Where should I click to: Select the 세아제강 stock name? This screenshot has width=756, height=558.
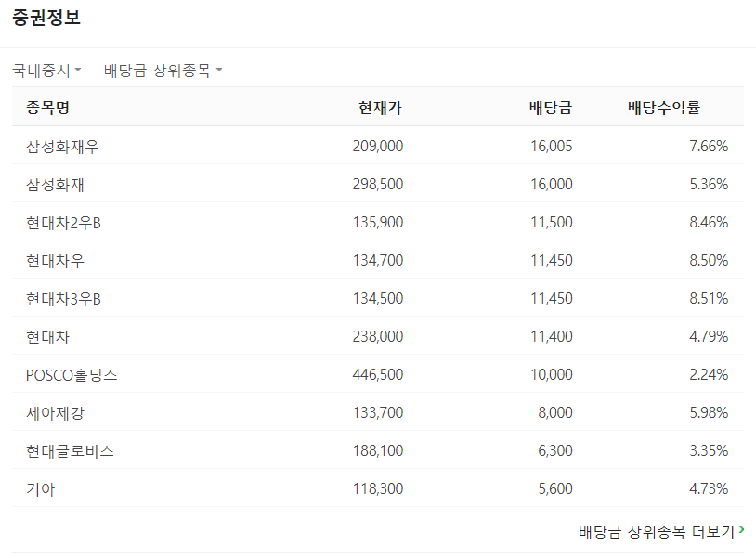point(55,412)
